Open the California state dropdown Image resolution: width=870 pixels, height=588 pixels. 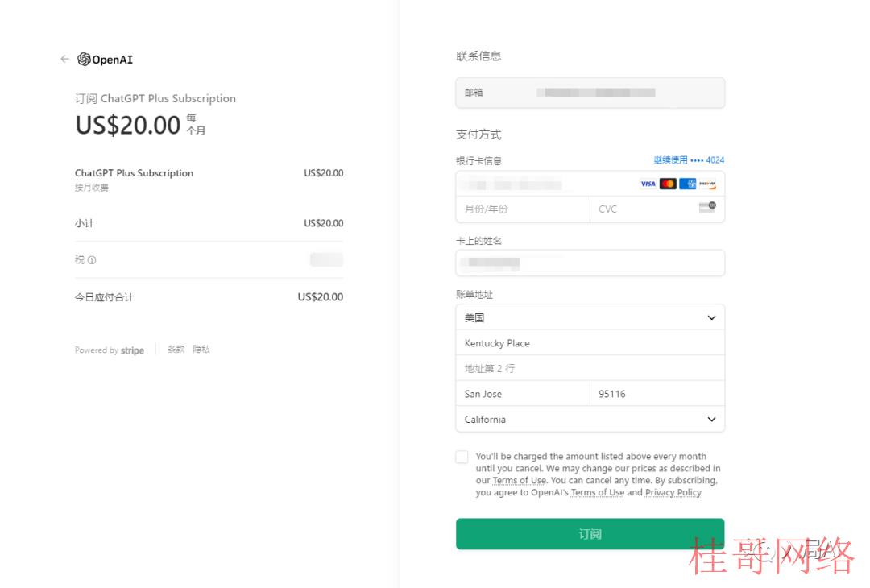pos(590,419)
